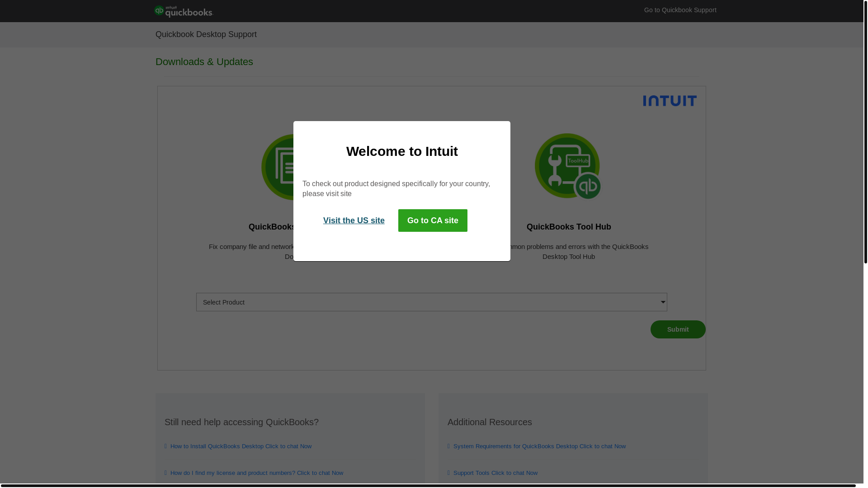Click the Additional Resources heading
This screenshot has height=488, width=868.
click(490, 422)
